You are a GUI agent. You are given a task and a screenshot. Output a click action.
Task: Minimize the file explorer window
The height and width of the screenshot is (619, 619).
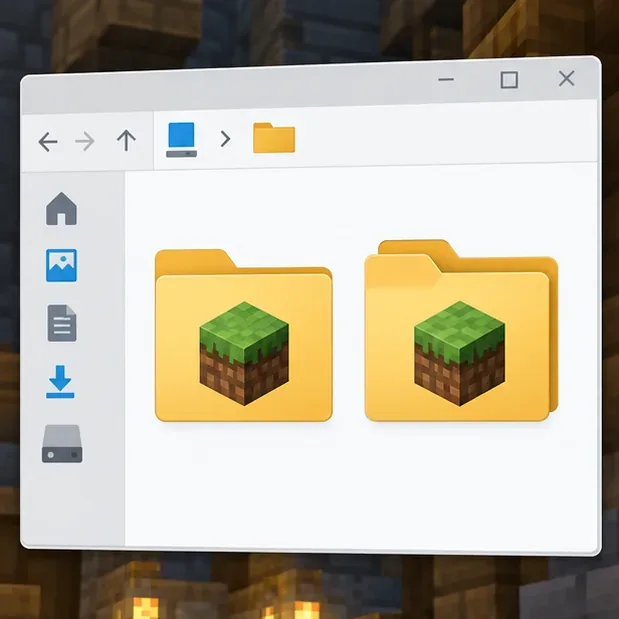446,79
